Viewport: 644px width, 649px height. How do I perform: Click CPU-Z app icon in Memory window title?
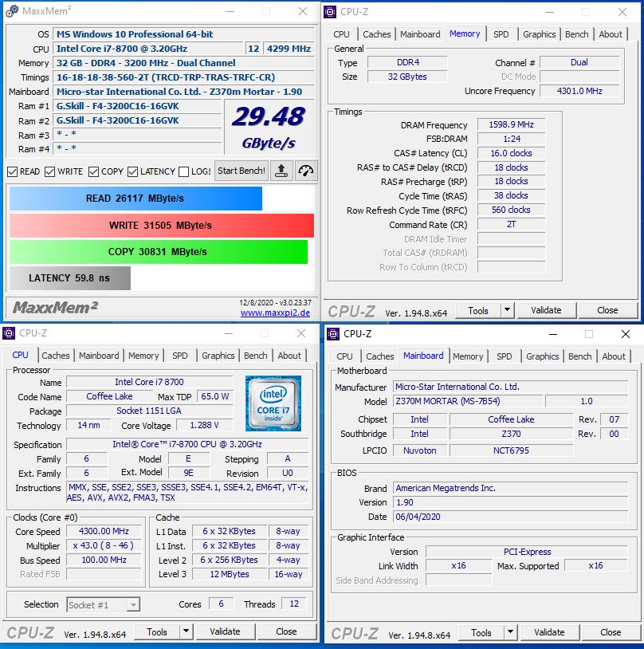pyautogui.click(x=330, y=12)
